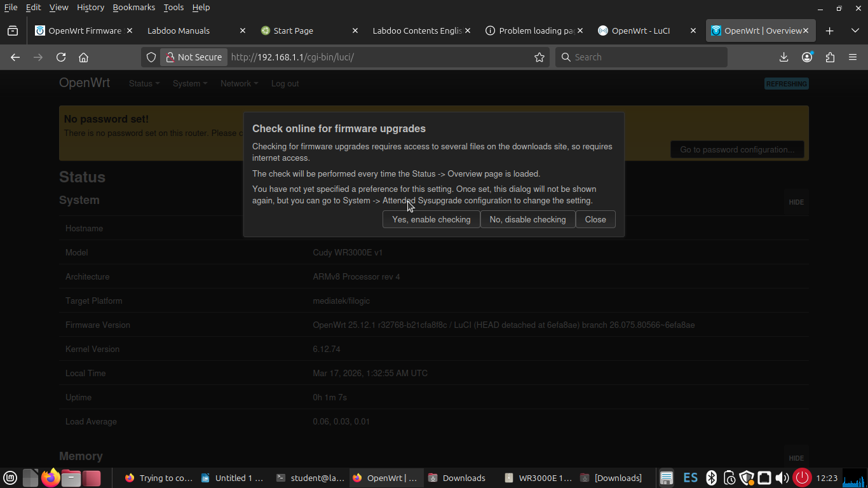Image resolution: width=868 pixels, height=488 pixels.
Task: Open the Firefox account icon
Action: 806,57
